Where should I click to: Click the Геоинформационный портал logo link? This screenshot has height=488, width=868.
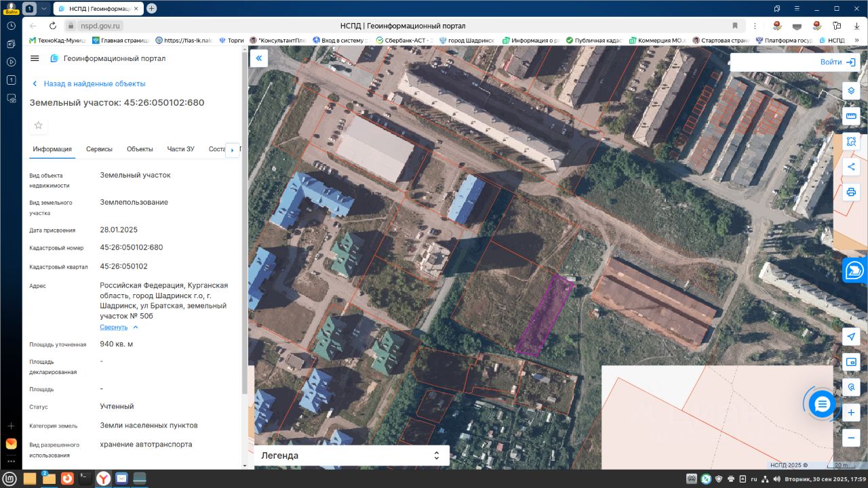[x=108, y=58]
